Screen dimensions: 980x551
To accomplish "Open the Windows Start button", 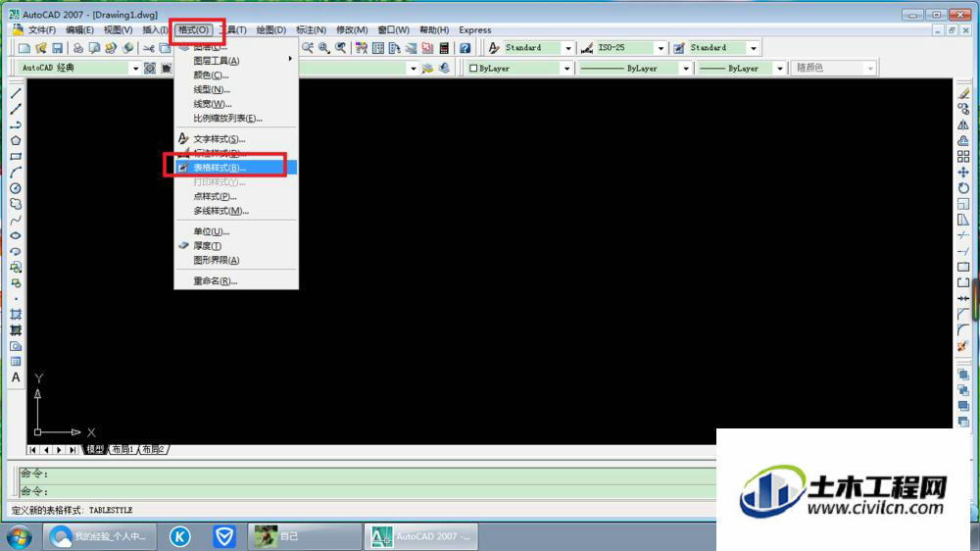I will tap(19, 536).
